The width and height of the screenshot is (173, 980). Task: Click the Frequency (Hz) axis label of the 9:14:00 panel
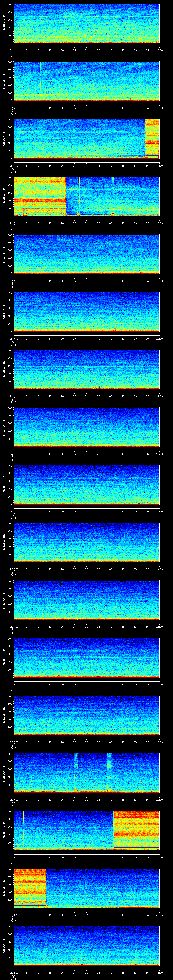point(4,24)
